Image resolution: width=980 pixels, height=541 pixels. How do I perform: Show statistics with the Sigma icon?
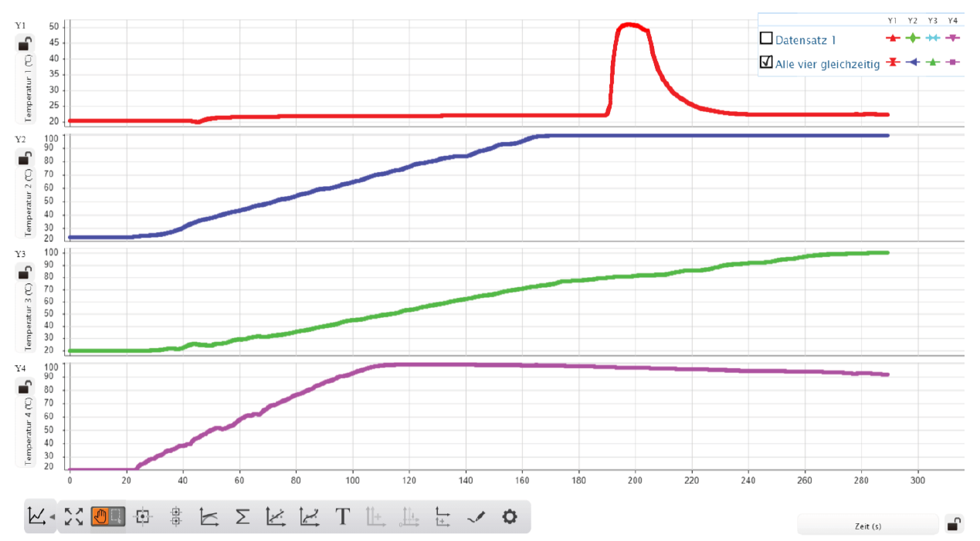coord(242,516)
